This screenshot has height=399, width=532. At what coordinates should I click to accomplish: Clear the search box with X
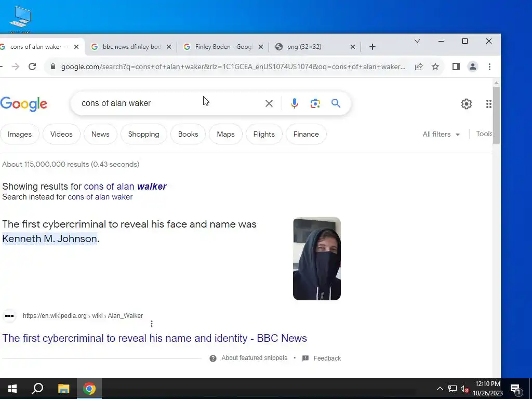point(269,103)
